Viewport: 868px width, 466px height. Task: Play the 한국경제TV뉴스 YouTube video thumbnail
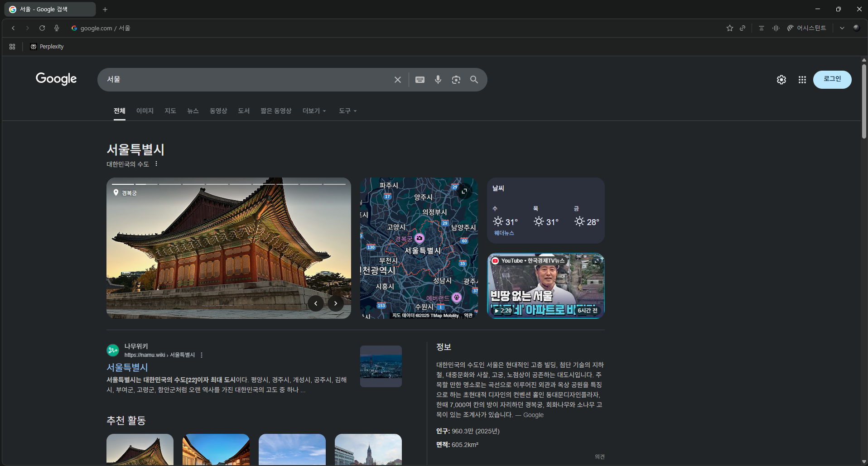[x=546, y=286]
